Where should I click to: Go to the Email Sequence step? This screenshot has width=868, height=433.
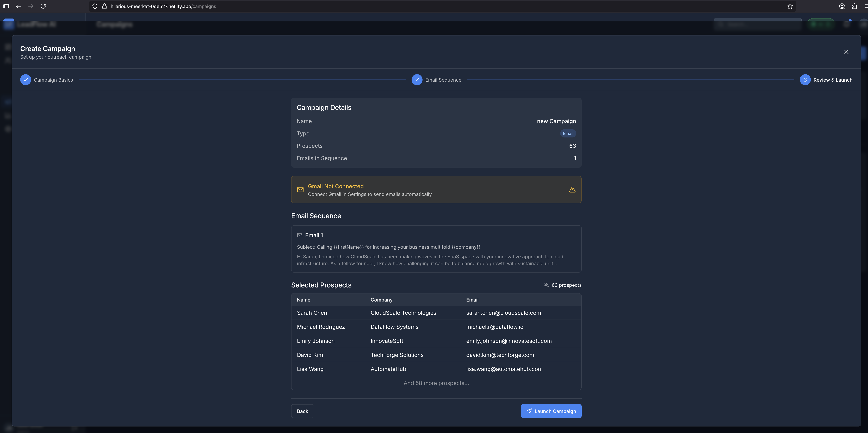click(417, 80)
